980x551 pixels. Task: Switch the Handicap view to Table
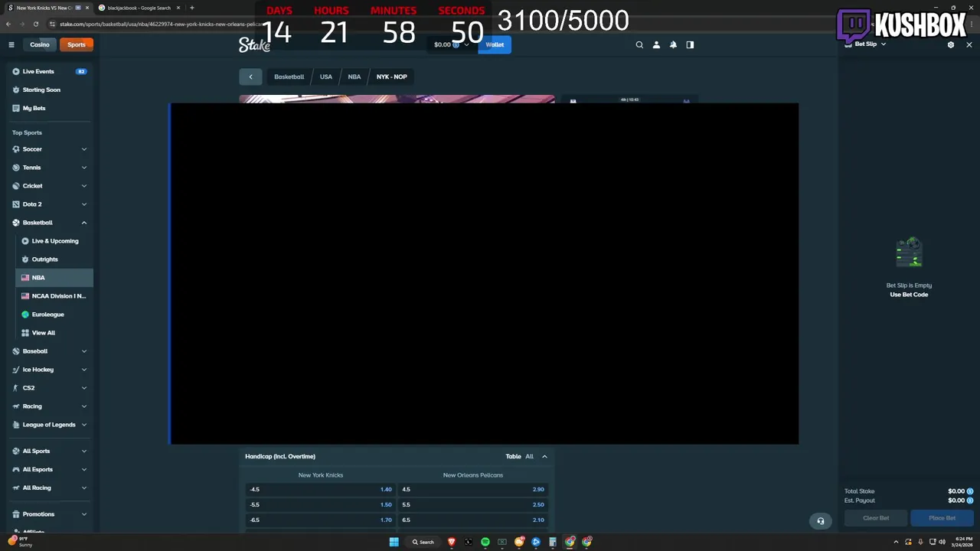click(513, 456)
